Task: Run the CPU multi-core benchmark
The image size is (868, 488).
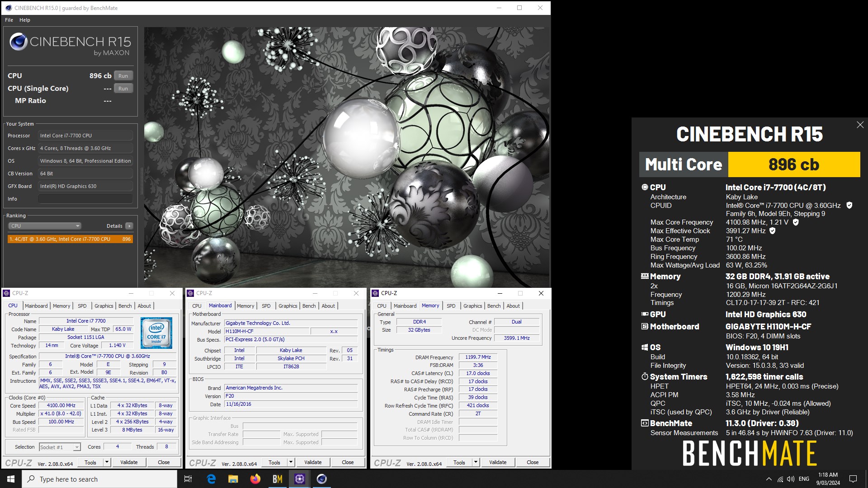Action: [x=123, y=76]
